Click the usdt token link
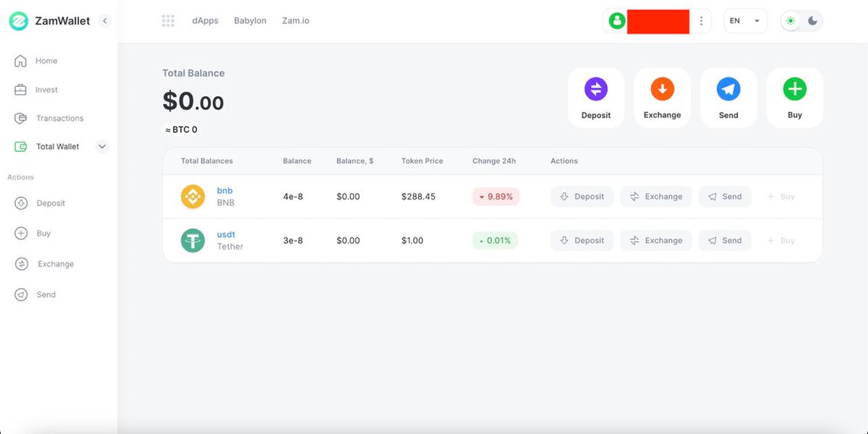The width and height of the screenshot is (868, 434). click(226, 234)
